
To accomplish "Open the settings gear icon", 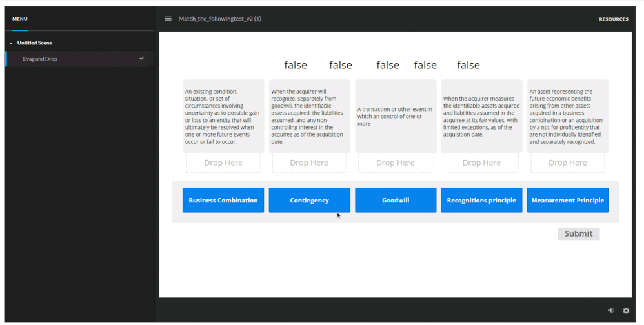I will pyautogui.click(x=626, y=311).
